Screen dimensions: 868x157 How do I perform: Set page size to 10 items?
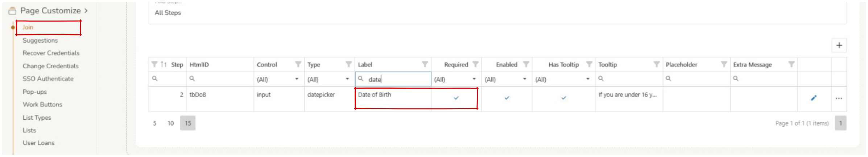(170, 123)
